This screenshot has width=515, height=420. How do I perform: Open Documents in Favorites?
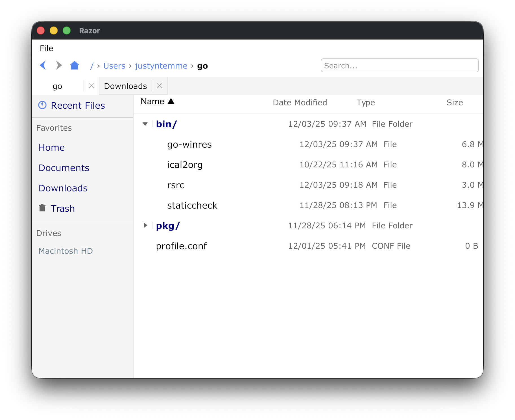tap(64, 168)
